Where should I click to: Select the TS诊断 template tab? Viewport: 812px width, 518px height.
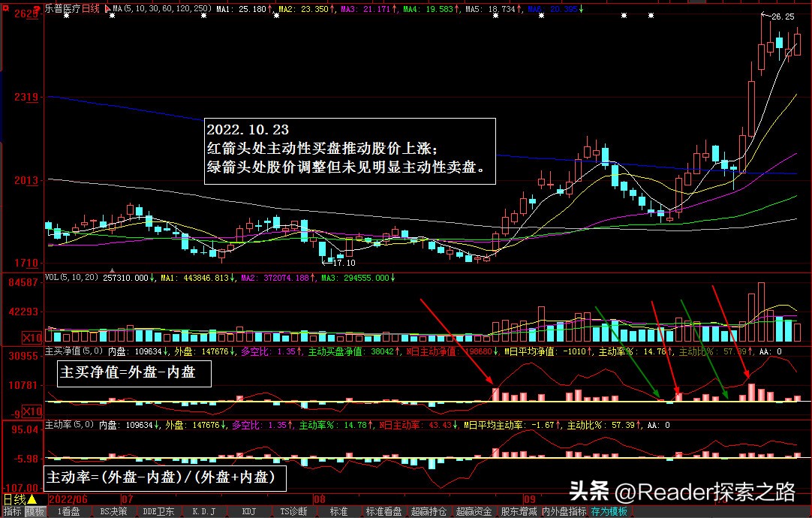[293, 512]
